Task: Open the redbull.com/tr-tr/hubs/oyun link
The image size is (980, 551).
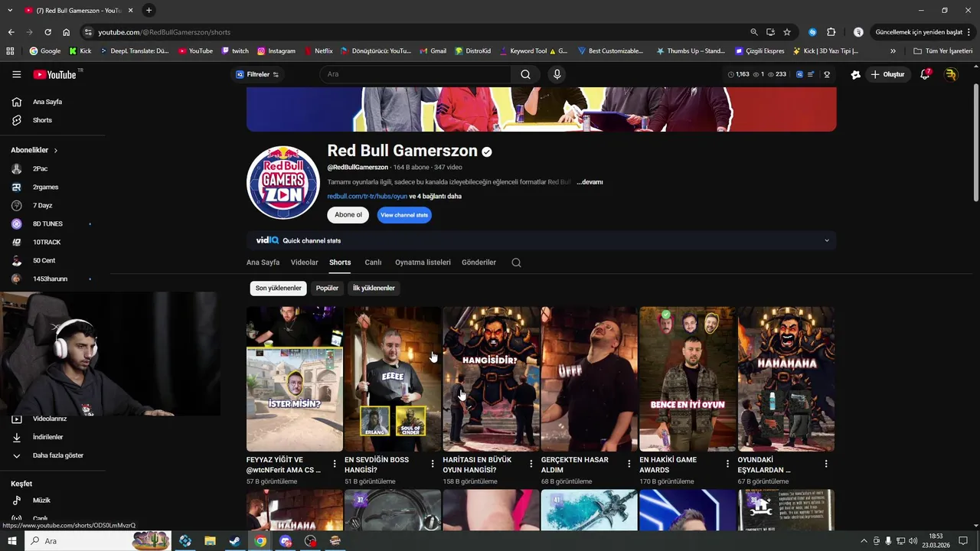Action: tap(367, 197)
